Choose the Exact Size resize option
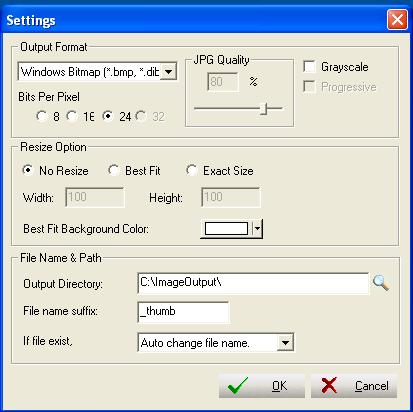413x412 pixels. 192,170
